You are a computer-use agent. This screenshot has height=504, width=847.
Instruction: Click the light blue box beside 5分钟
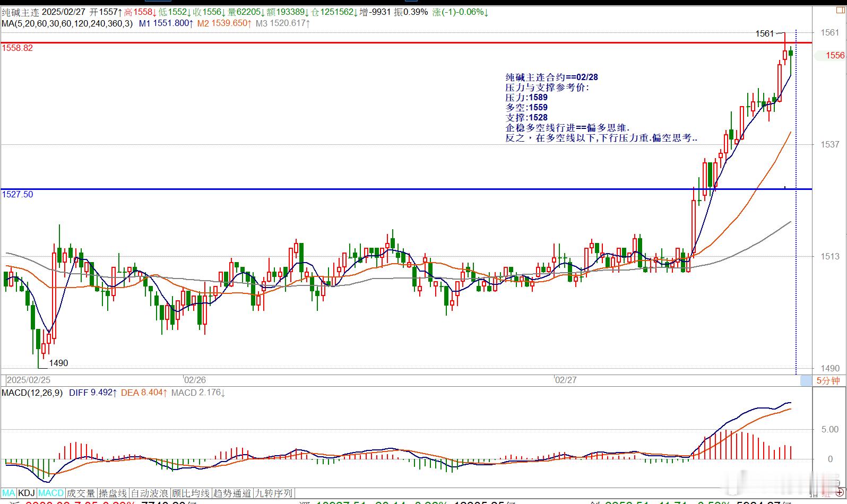pos(806,380)
